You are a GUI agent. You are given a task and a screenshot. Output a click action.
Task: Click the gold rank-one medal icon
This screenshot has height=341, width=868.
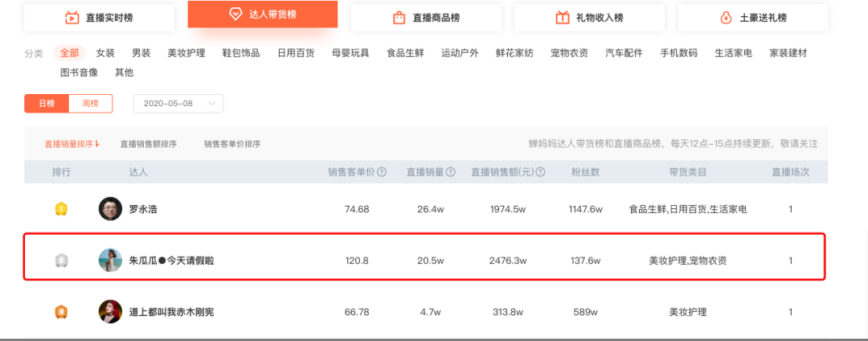61,209
